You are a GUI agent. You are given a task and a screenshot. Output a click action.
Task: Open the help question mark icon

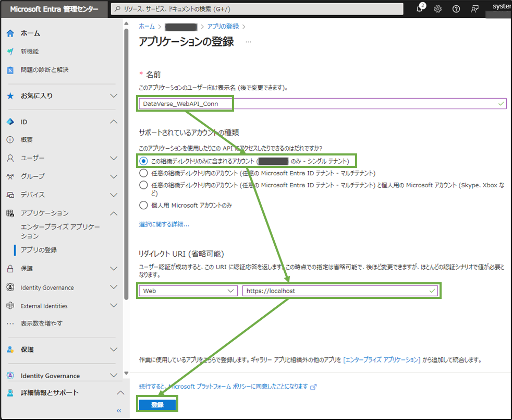(x=456, y=9)
